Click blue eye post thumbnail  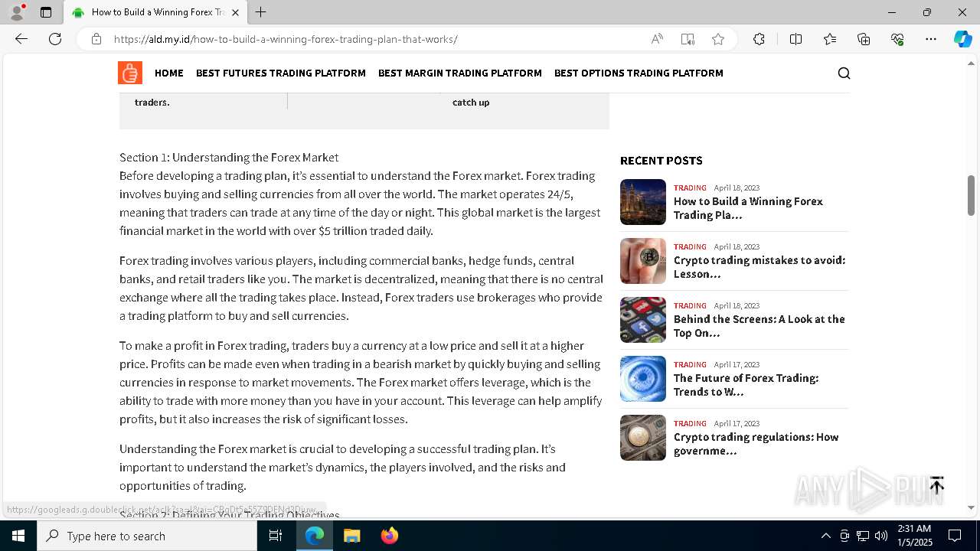(x=643, y=379)
